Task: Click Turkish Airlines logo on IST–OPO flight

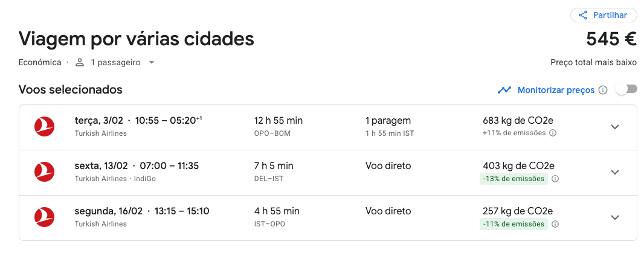Action: pos(44,217)
